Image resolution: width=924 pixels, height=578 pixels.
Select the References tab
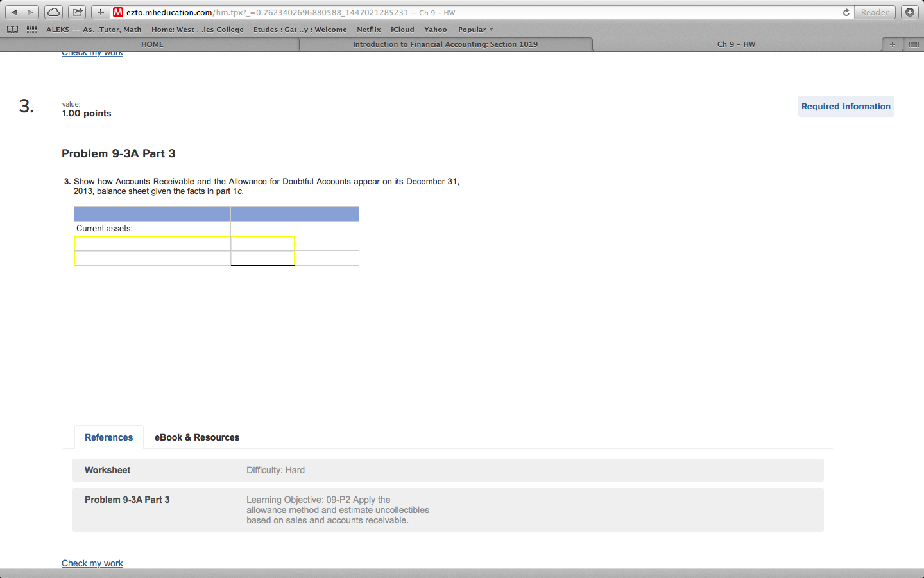pos(108,437)
